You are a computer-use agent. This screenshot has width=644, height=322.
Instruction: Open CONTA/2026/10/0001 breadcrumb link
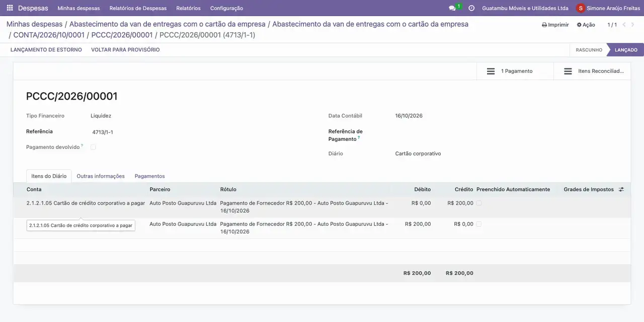[x=49, y=35]
